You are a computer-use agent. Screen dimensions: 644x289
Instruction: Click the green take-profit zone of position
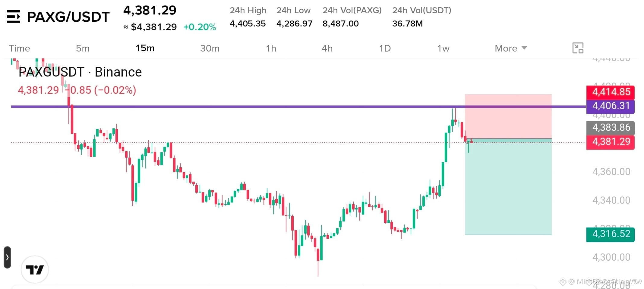(508, 187)
